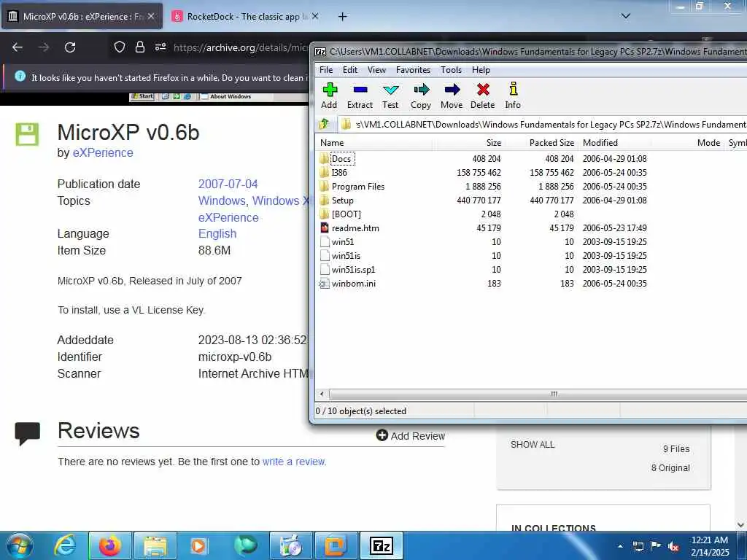Open the Tools menu in 7-Zip
The height and width of the screenshot is (560, 747).
pos(451,70)
